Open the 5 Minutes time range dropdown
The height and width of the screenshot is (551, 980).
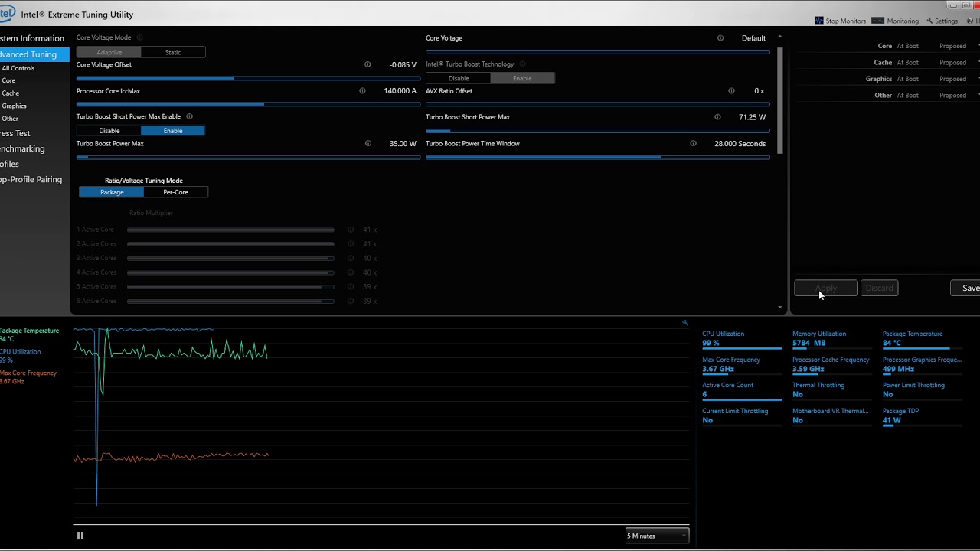pos(657,536)
